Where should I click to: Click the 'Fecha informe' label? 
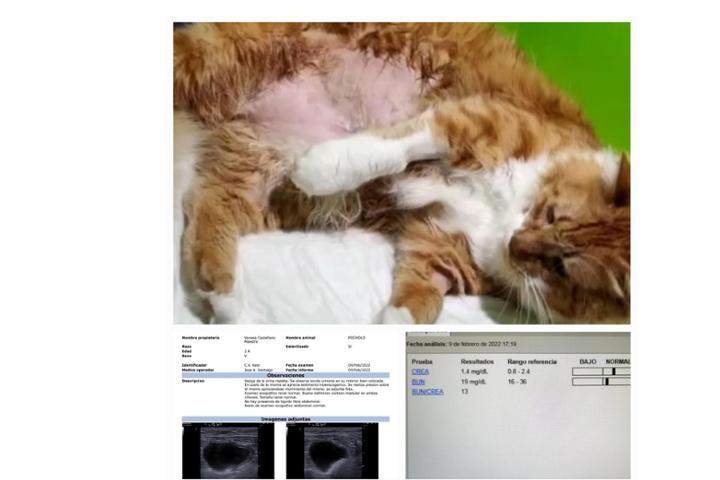pos(299,370)
